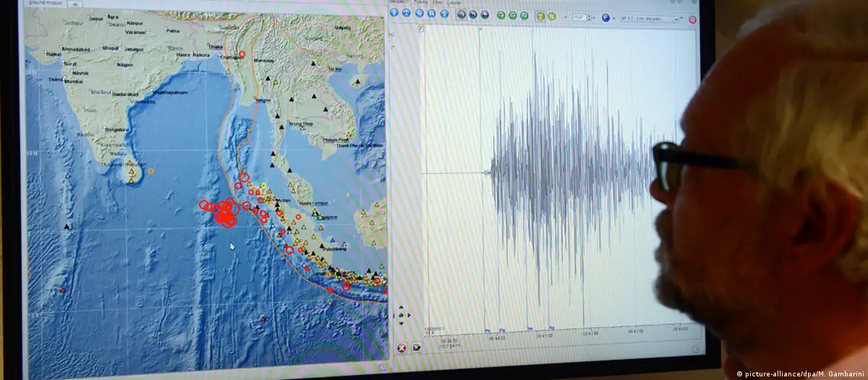
Task: Switch to the qc tab
Action: [x=75, y=4]
